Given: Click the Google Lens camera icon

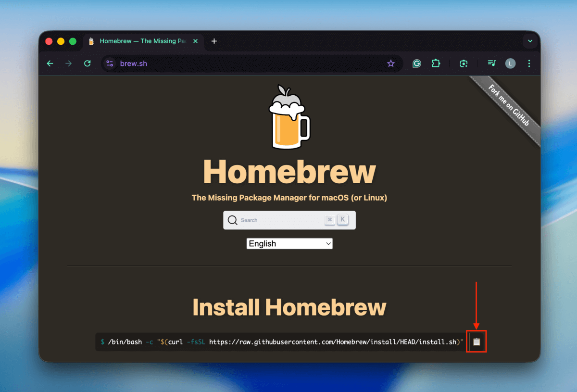Looking at the screenshot, I should pyautogui.click(x=463, y=63).
